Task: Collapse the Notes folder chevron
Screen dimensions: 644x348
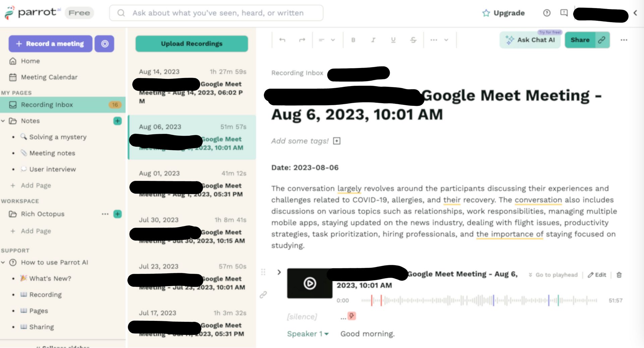Action: 3,121
